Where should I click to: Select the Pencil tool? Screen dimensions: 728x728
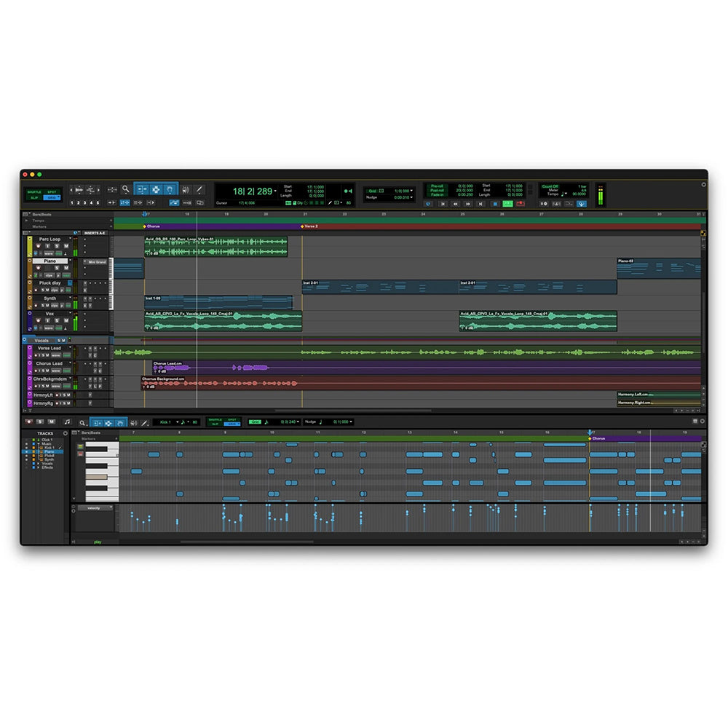click(x=199, y=189)
